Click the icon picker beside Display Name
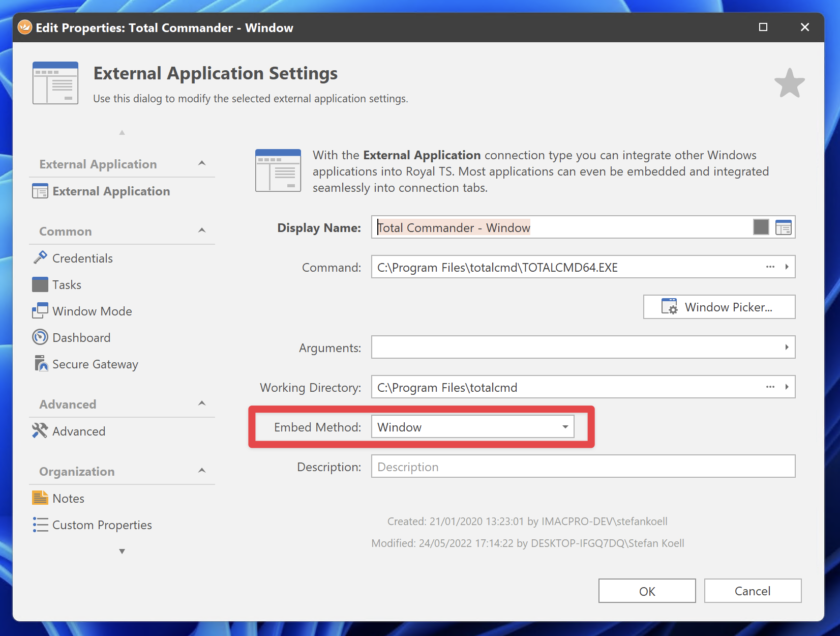840x636 pixels. click(783, 227)
